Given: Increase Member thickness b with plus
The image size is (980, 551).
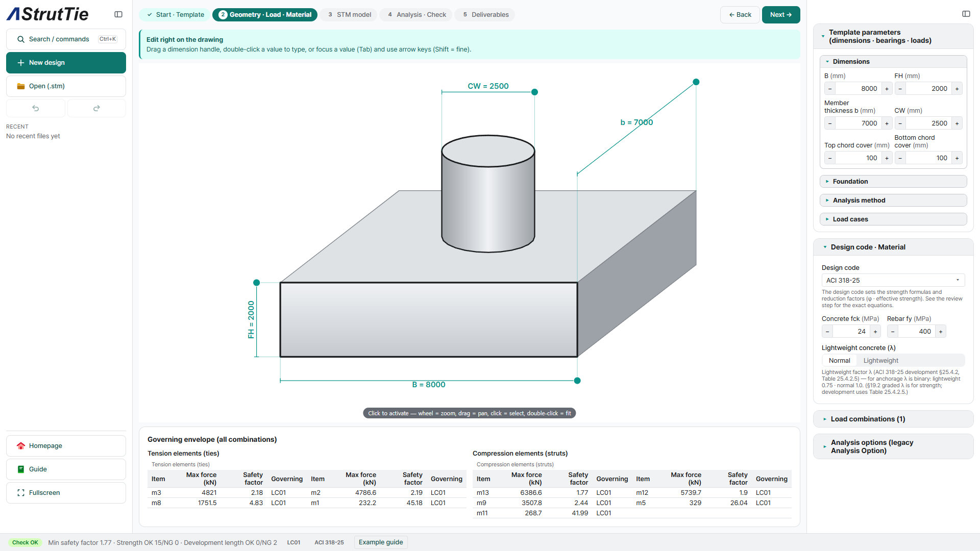Looking at the screenshot, I should click(x=887, y=123).
